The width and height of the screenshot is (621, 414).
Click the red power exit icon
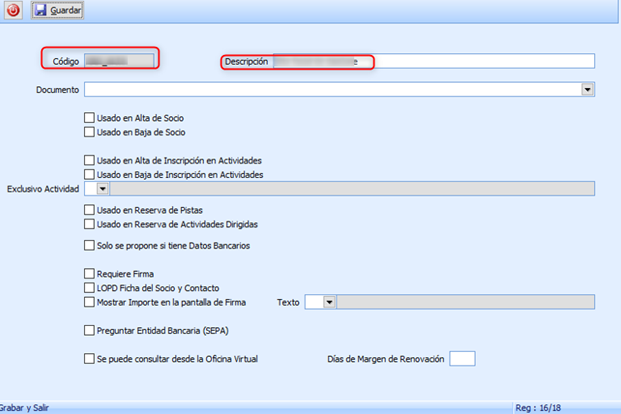pos(13,11)
